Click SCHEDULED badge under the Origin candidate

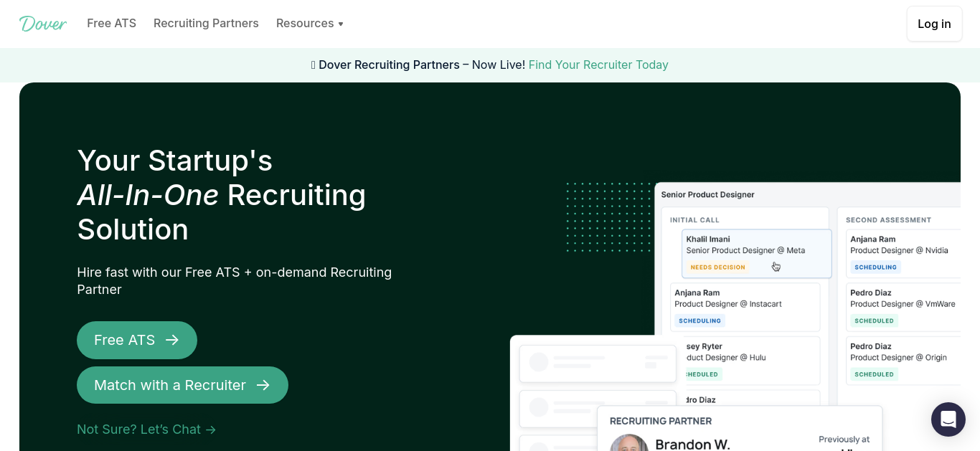(874, 374)
